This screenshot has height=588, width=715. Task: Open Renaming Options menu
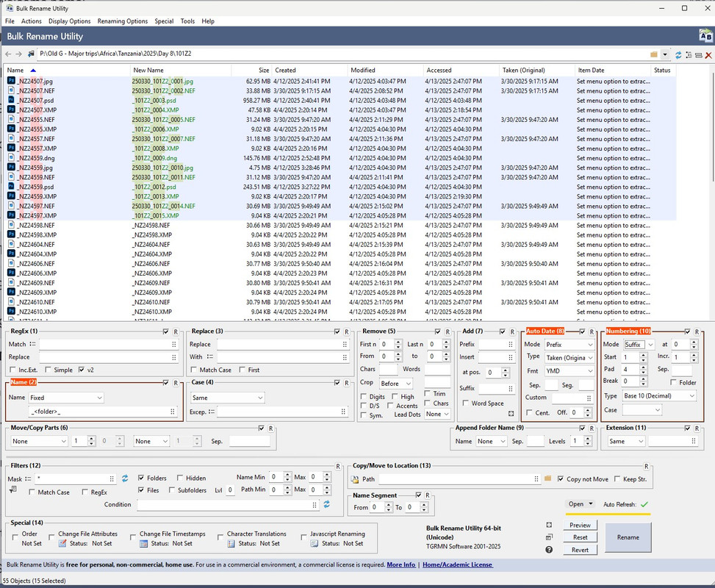123,21
